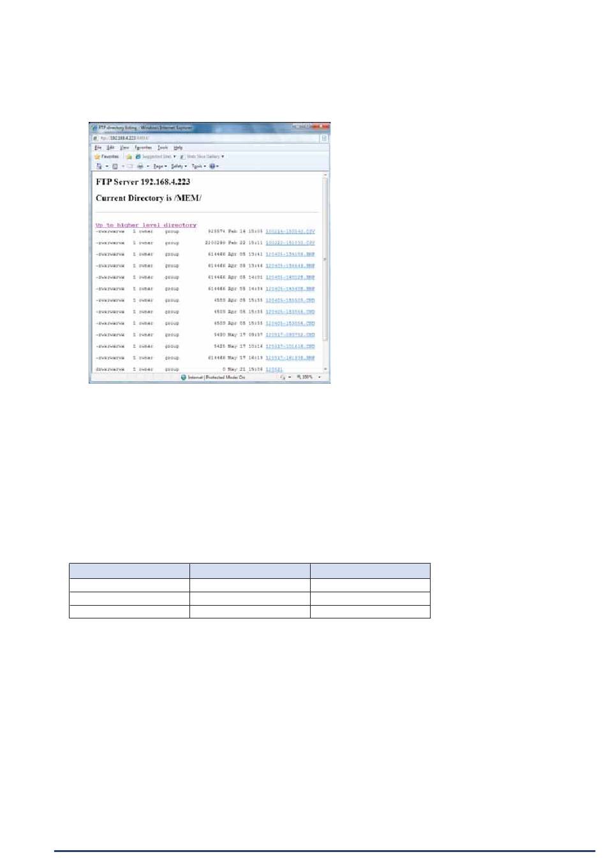Open the command bar Tools dropdown
This screenshot has height=868, width=606.
click(199, 166)
